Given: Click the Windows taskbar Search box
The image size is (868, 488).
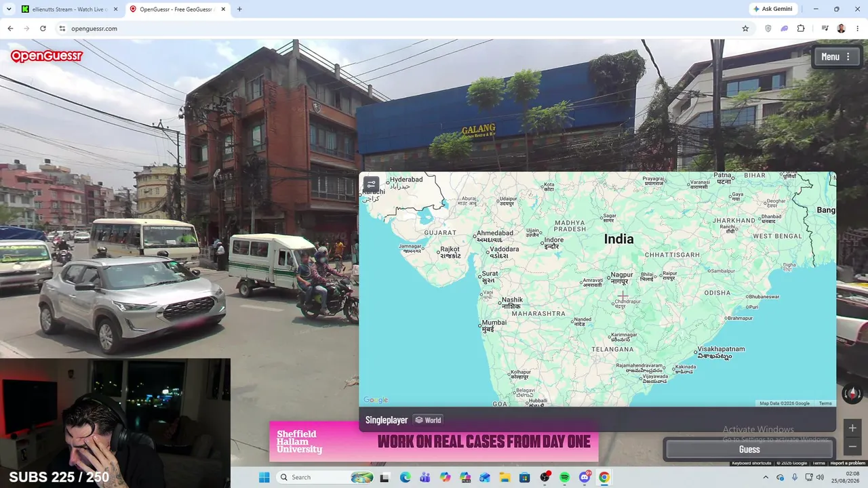Looking at the screenshot, I should point(325,477).
